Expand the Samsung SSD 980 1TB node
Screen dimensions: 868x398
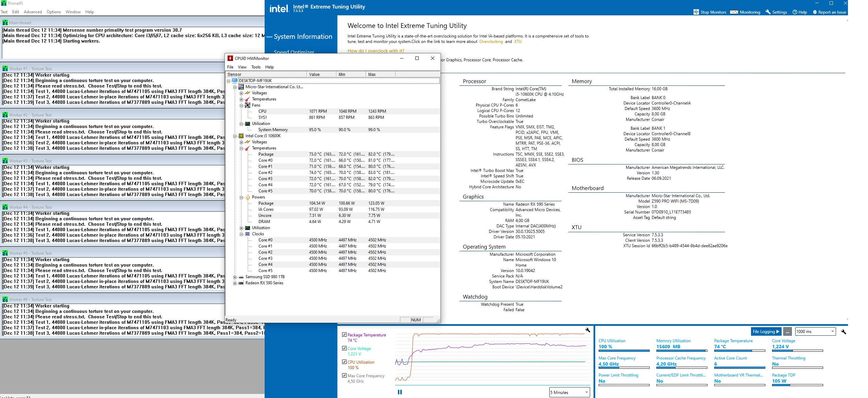click(235, 277)
